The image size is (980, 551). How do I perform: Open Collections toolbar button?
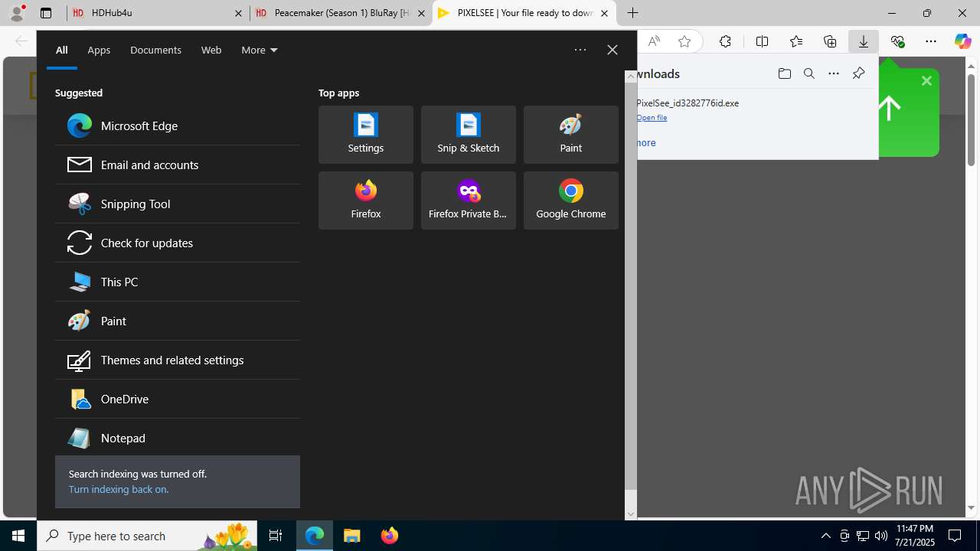click(x=830, y=41)
